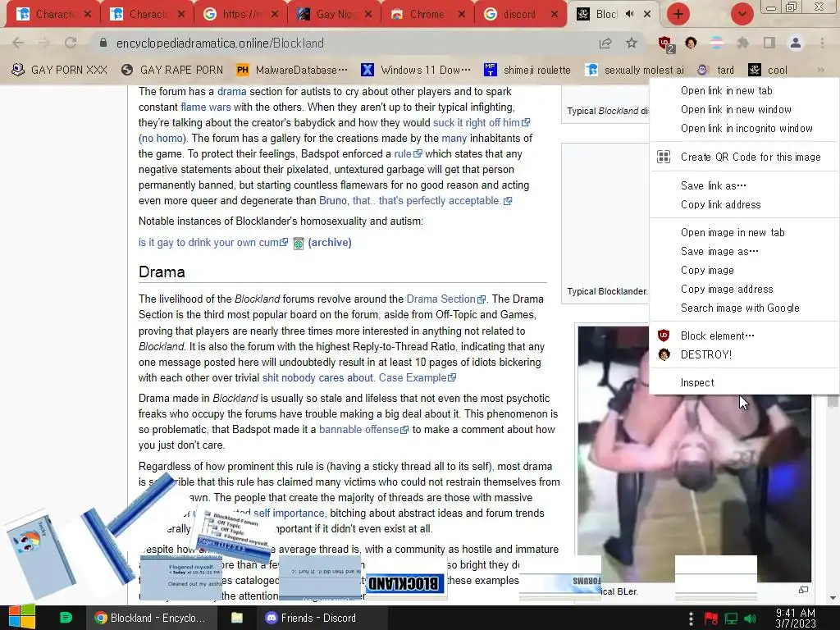This screenshot has width=840, height=630.
Task: Share this page using the share icon
Action: tap(605, 43)
